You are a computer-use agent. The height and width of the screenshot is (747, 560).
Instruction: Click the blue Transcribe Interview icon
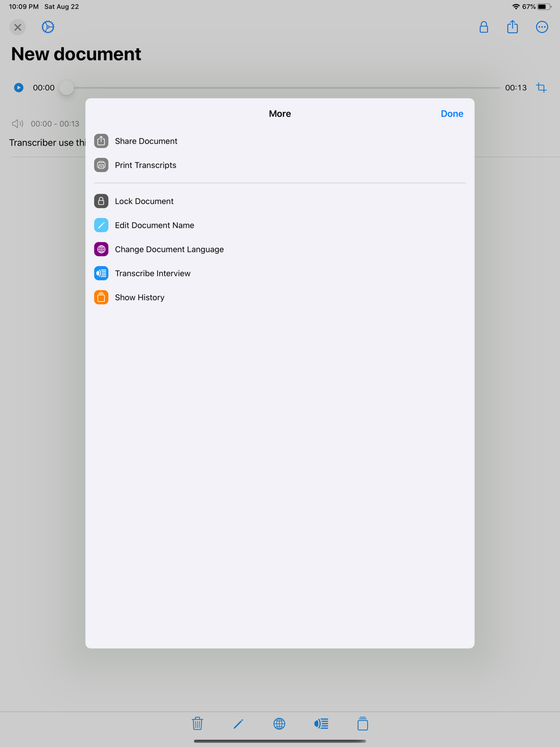click(x=101, y=273)
